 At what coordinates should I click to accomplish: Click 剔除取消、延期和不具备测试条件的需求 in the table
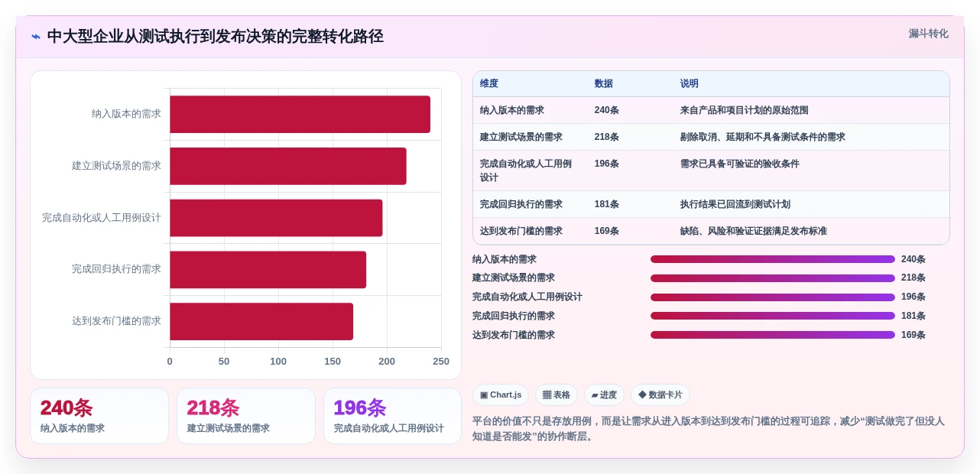pyautogui.click(x=762, y=137)
